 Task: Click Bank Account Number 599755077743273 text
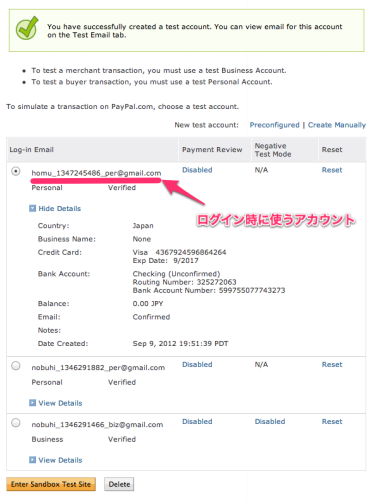(x=209, y=290)
